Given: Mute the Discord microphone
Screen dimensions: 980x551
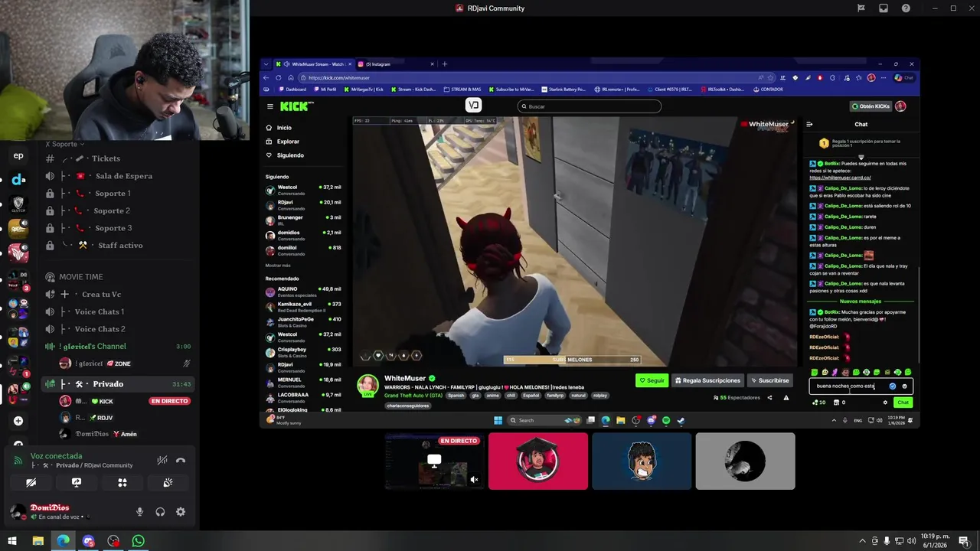Looking at the screenshot, I should click(139, 512).
